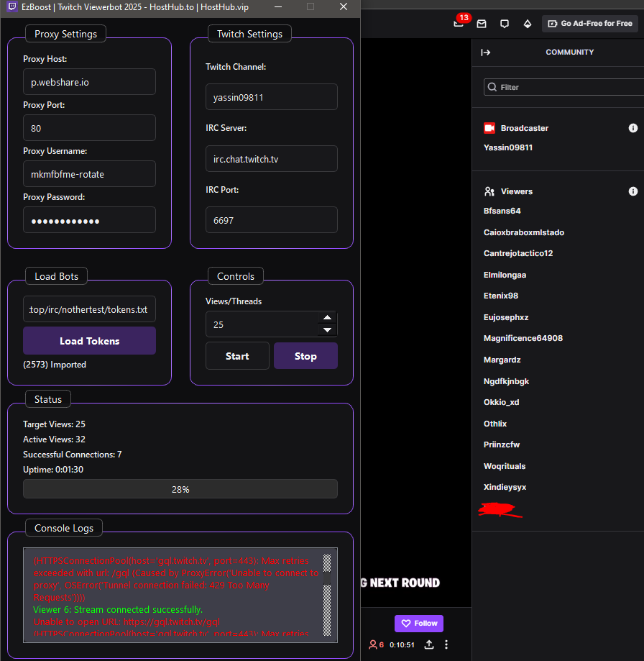Click the Viewers info icon

click(x=632, y=191)
